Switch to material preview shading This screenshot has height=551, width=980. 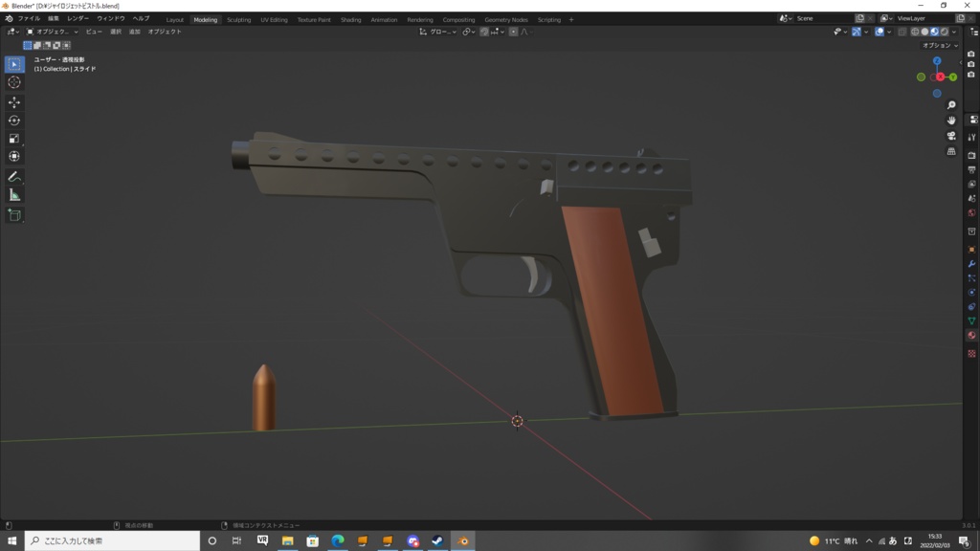click(935, 32)
